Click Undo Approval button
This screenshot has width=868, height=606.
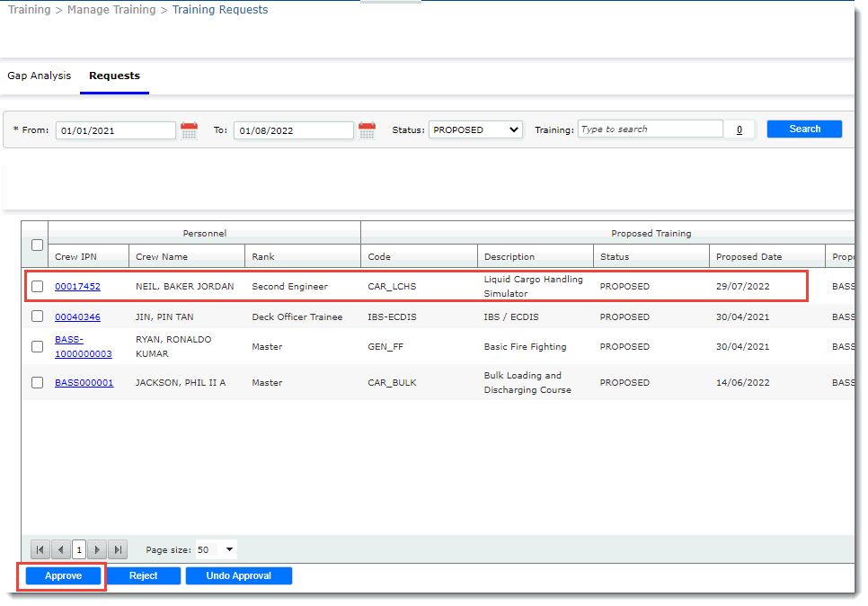coord(238,575)
